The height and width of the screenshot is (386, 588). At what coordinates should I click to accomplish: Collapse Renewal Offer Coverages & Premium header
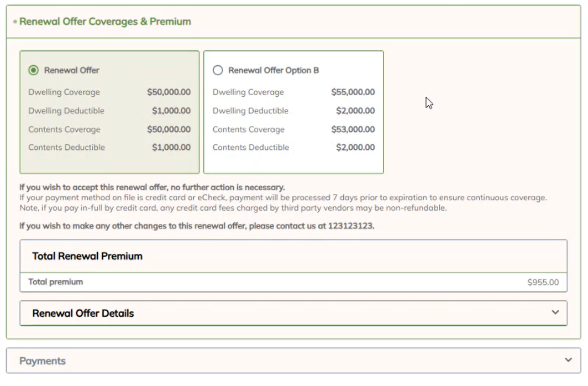pyautogui.click(x=105, y=22)
